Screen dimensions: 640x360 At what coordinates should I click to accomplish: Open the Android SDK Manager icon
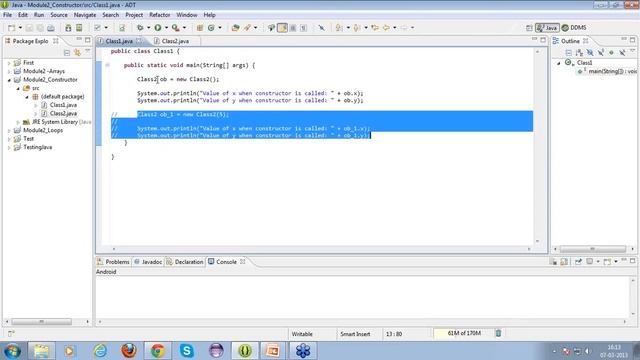(x=68, y=28)
